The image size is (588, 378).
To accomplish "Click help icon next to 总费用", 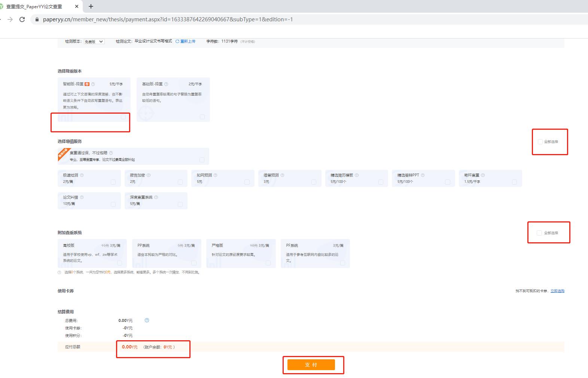I will [147, 320].
